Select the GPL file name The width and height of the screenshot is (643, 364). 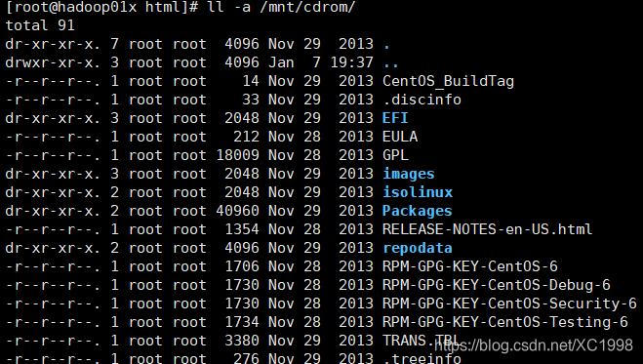(x=395, y=155)
